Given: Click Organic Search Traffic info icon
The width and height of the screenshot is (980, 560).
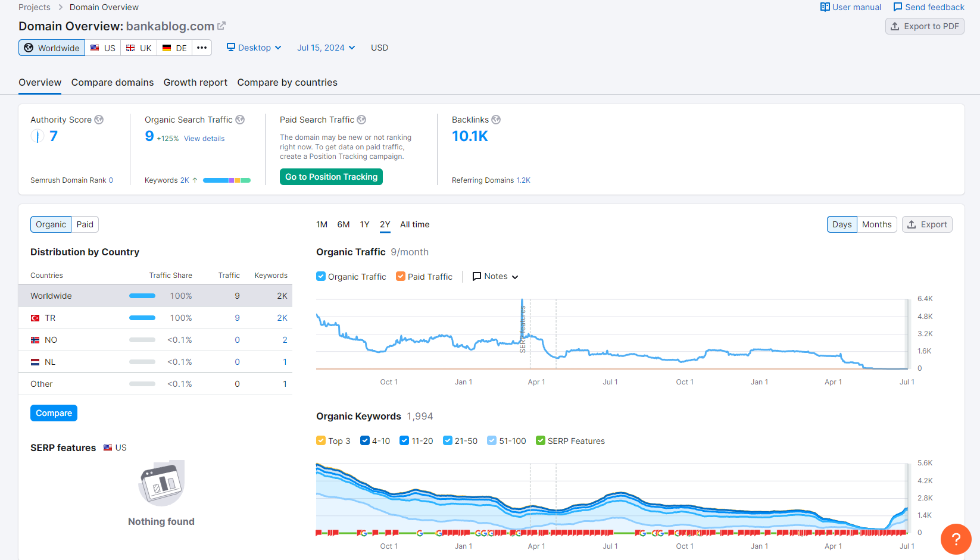Looking at the screenshot, I should [x=240, y=120].
